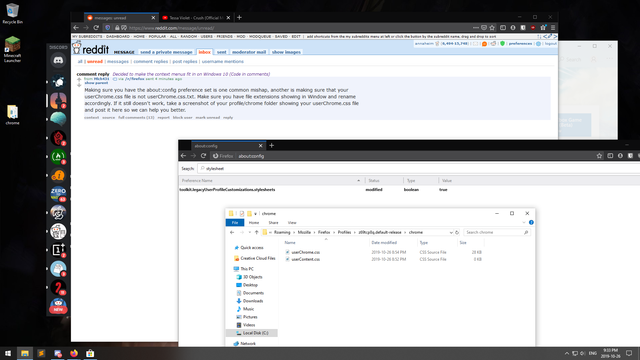Open the View ribbon tab in Explorer

pyautogui.click(x=292, y=222)
